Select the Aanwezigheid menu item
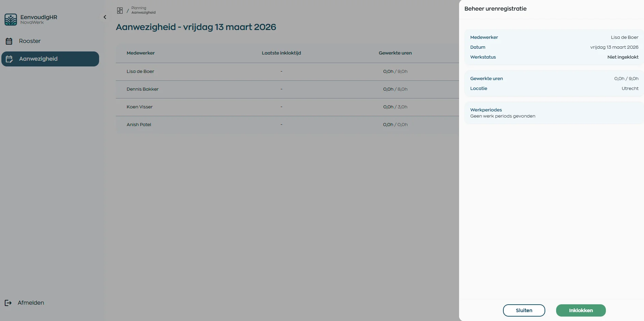The width and height of the screenshot is (644, 321). tap(38, 59)
